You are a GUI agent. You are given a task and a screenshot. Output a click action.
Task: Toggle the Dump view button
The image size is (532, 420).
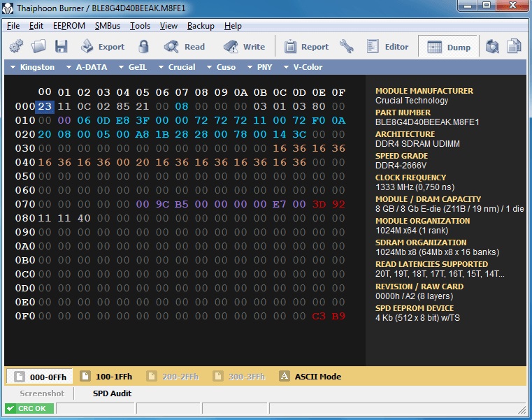coord(449,47)
